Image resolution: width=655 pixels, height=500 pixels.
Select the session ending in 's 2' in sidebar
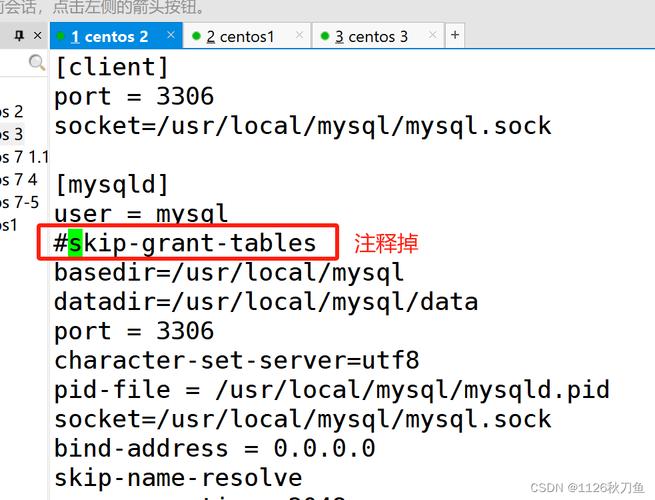11,112
